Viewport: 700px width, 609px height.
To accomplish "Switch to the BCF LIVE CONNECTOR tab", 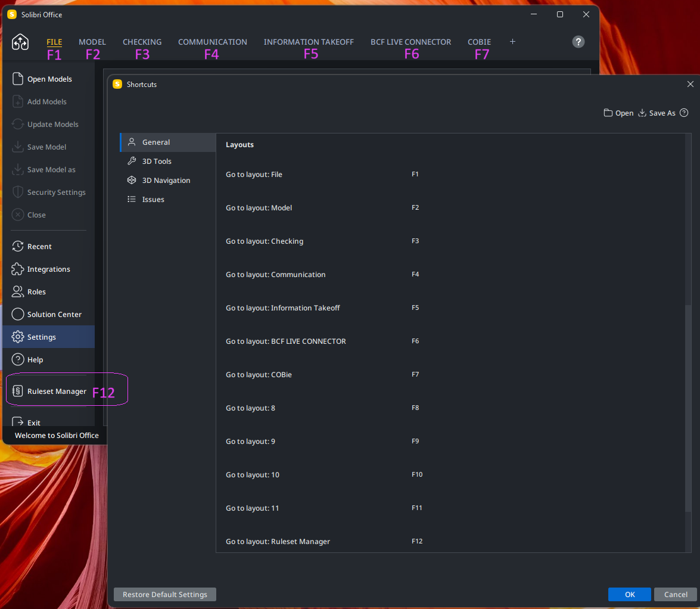I will (x=410, y=42).
